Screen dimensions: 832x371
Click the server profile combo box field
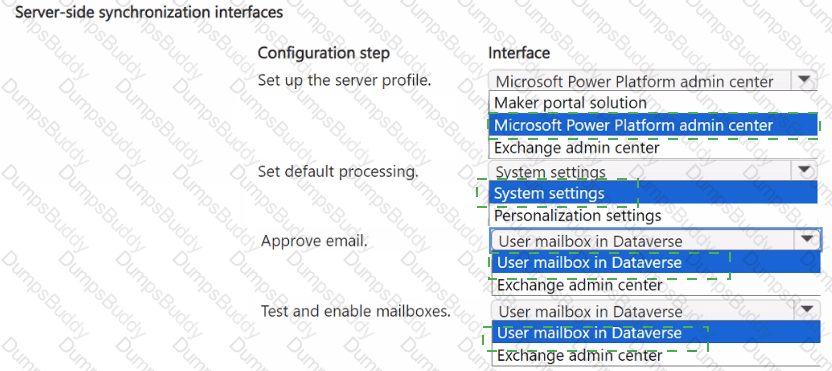[653, 81]
